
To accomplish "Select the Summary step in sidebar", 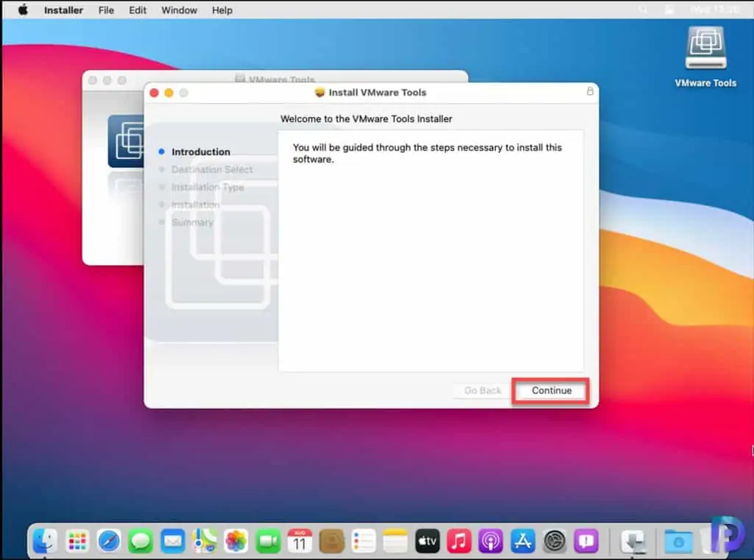I will click(x=192, y=222).
